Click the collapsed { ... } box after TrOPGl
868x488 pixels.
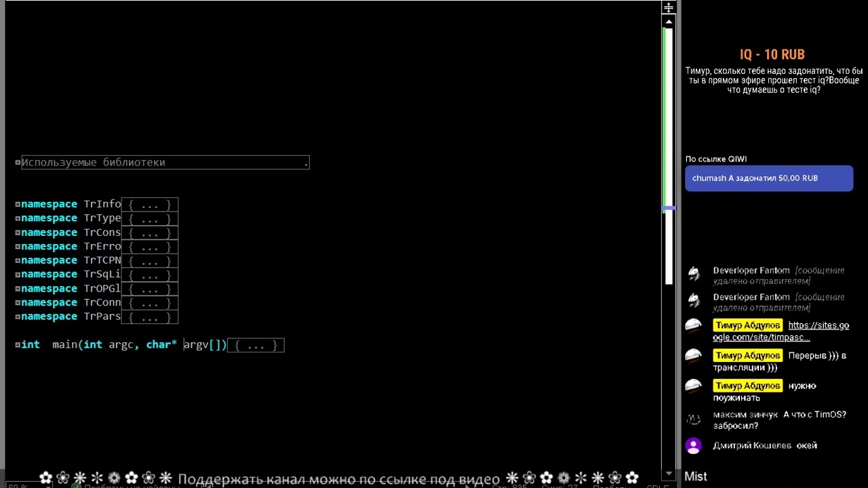click(x=150, y=289)
